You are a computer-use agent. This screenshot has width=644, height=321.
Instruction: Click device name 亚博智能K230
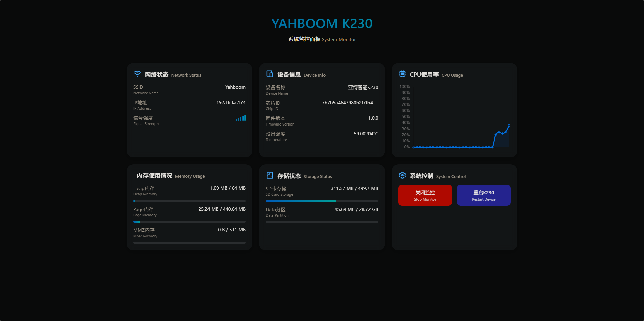click(x=363, y=87)
